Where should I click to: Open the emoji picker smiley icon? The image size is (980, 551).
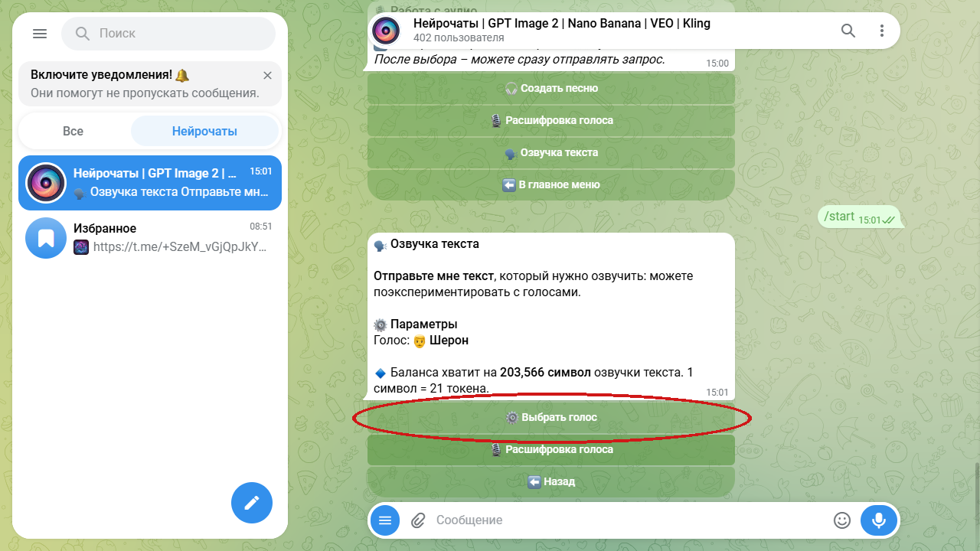pos(842,520)
